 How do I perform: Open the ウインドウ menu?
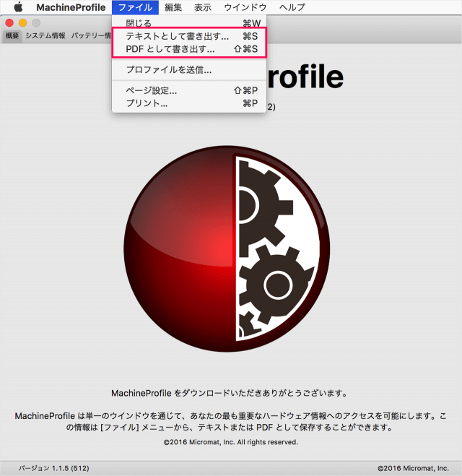point(245,7)
